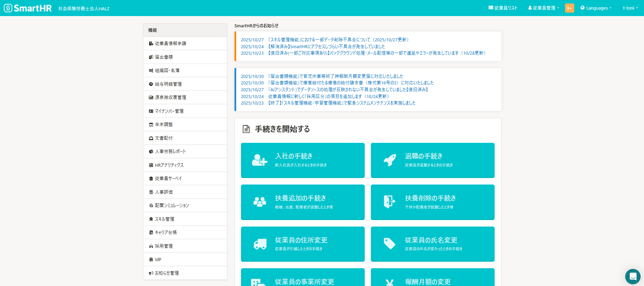Go to マイナンバー管理 in the sidebar
The image size is (644, 286).
click(x=169, y=111)
